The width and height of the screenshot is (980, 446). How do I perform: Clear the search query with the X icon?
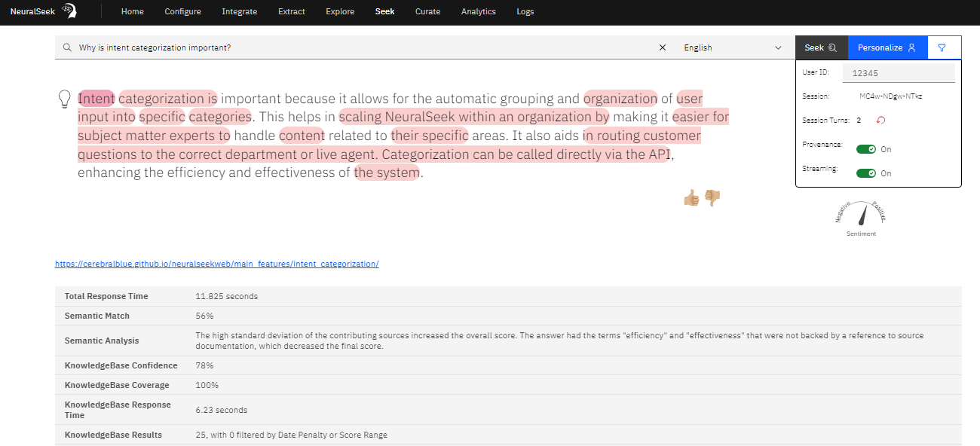click(663, 47)
